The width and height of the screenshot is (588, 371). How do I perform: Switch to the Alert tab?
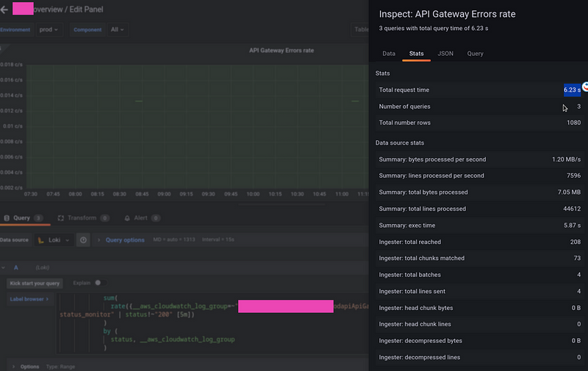(142, 218)
